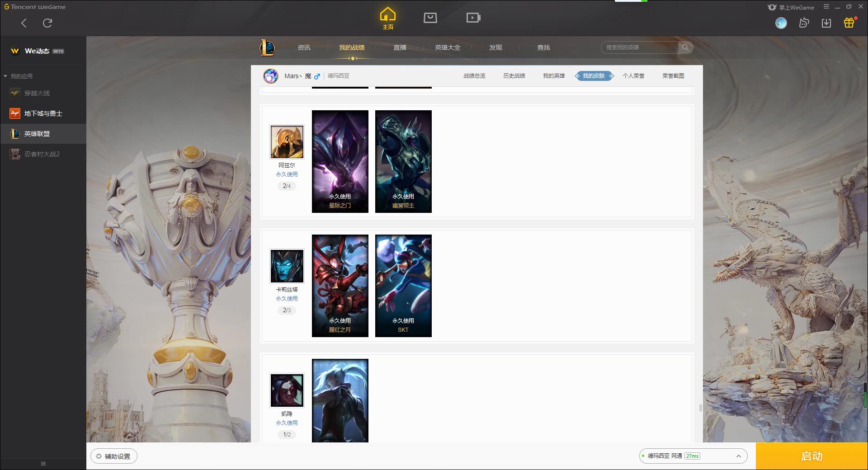Image resolution: width=868 pixels, height=470 pixels.
Task: Click the user avatar icon at top right
Action: click(781, 23)
